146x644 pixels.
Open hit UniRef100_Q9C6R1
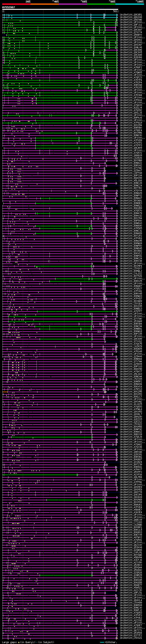coord(131,15)
